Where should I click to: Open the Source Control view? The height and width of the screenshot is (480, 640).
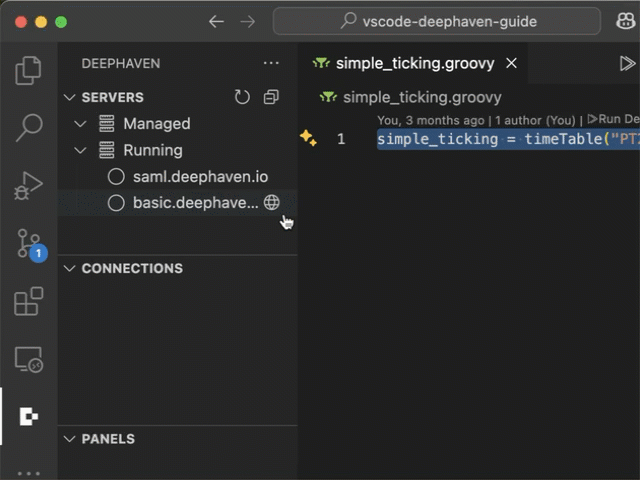click(x=29, y=243)
